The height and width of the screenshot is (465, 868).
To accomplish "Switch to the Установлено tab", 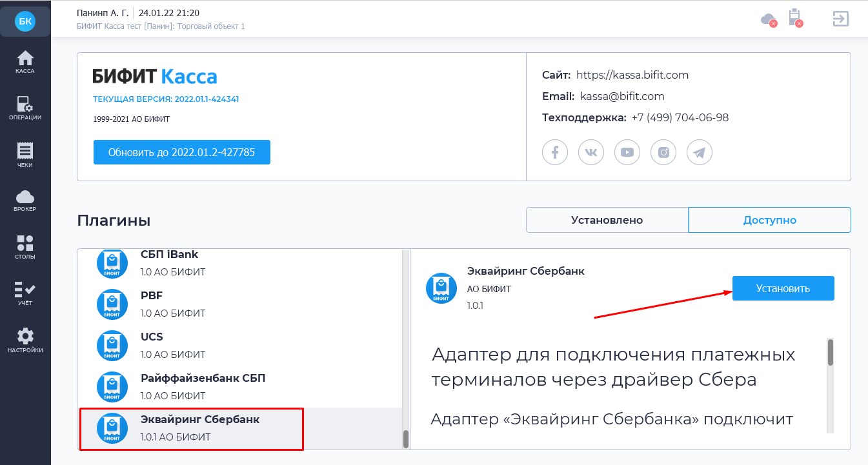I will pyautogui.click(x=607, y=220).
